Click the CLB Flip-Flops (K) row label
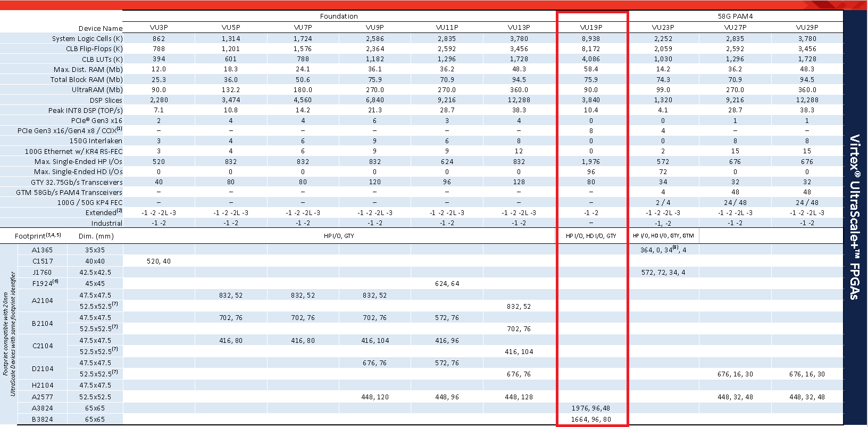868x427 pixels. [94, 49]
